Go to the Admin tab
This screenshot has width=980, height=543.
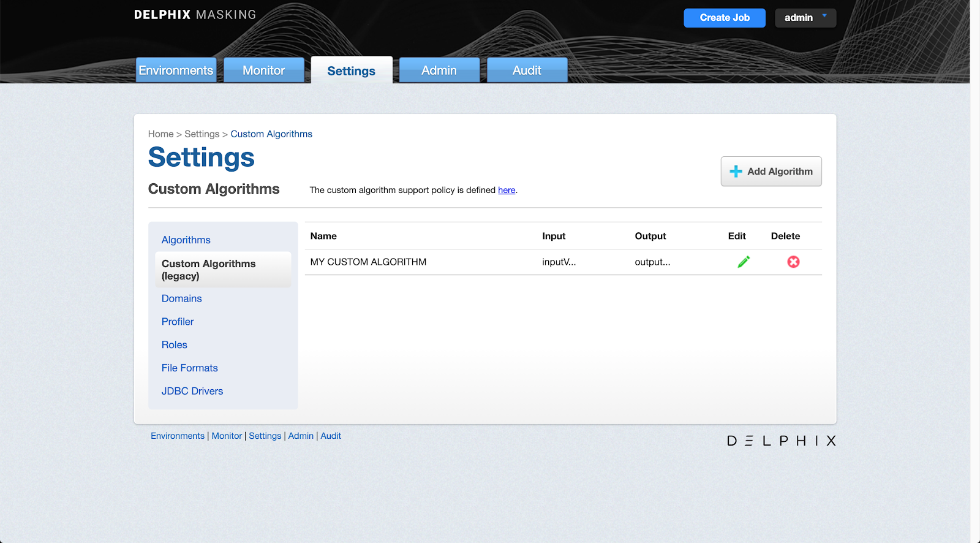(439, 70)
